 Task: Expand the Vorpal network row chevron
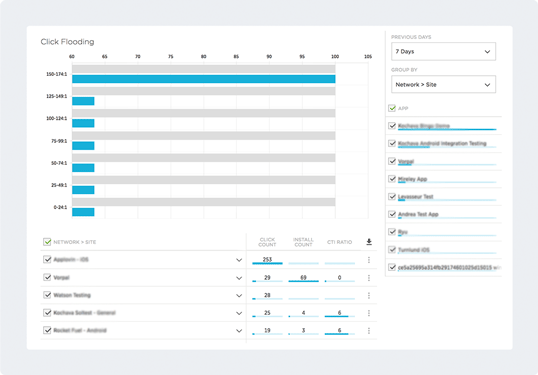239,278
